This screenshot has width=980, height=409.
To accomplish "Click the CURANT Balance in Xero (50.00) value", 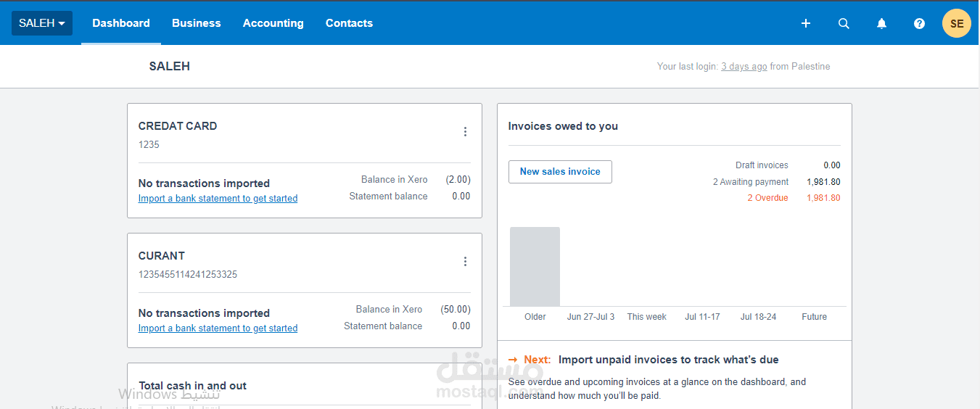I will pos(456,310).
